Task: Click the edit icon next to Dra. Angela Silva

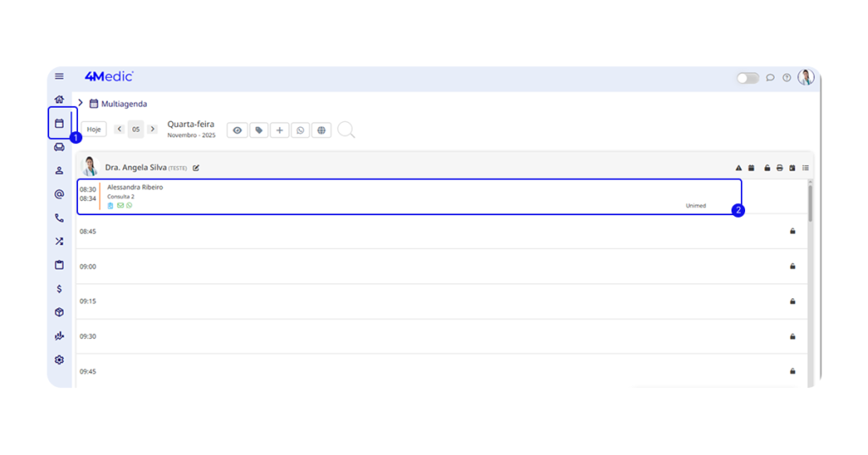Action: pyautogui.click(x=196, y=168)
